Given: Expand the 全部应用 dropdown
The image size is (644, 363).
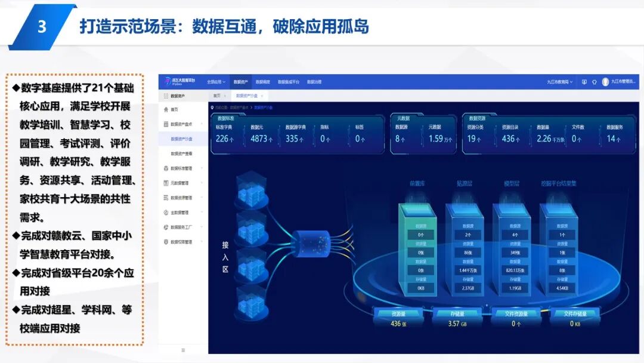Looking at the screenshot, I should (215, 81).
